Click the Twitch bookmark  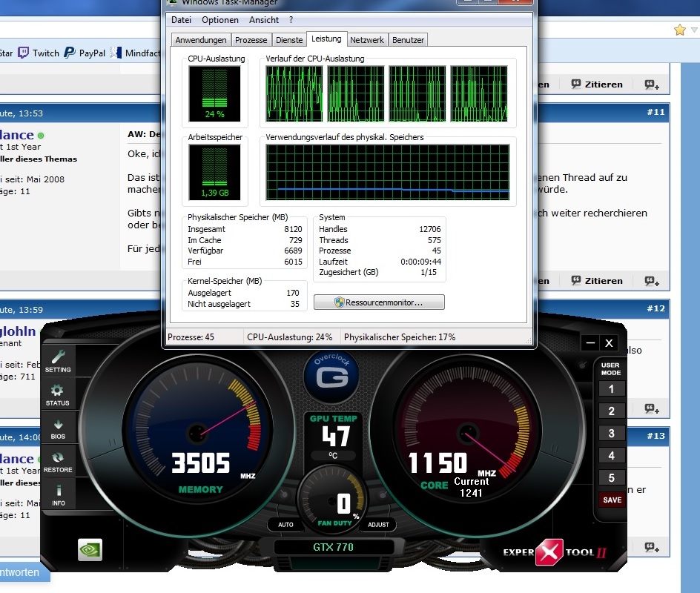click(x=39, y=53)
